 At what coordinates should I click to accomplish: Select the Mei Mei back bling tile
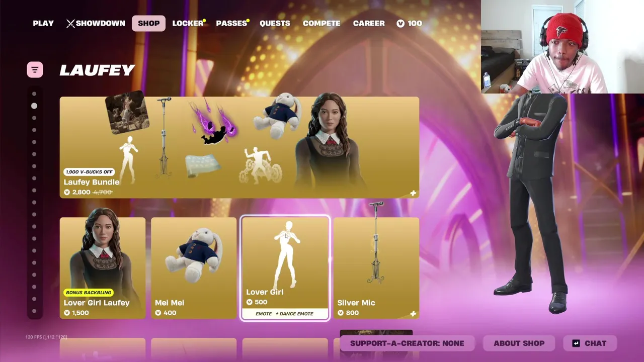194,268
